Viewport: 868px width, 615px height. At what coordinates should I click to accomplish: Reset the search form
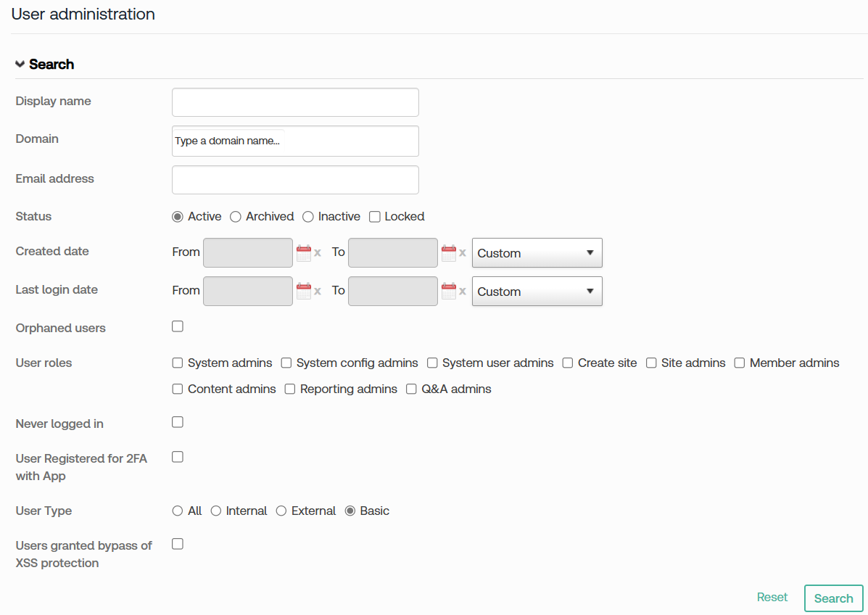[772, 597]
